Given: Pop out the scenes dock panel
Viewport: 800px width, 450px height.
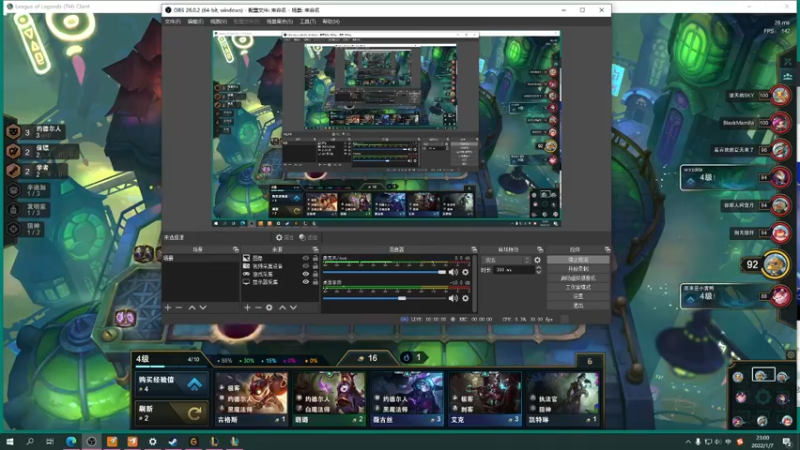Looking at the screenshot, I should click(236, 249).
